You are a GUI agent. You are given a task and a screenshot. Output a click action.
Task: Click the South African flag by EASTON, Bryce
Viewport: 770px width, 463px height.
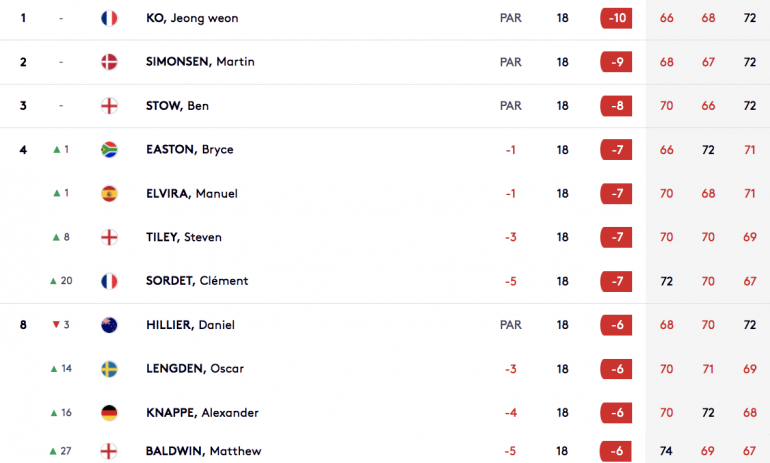(109, 149)
